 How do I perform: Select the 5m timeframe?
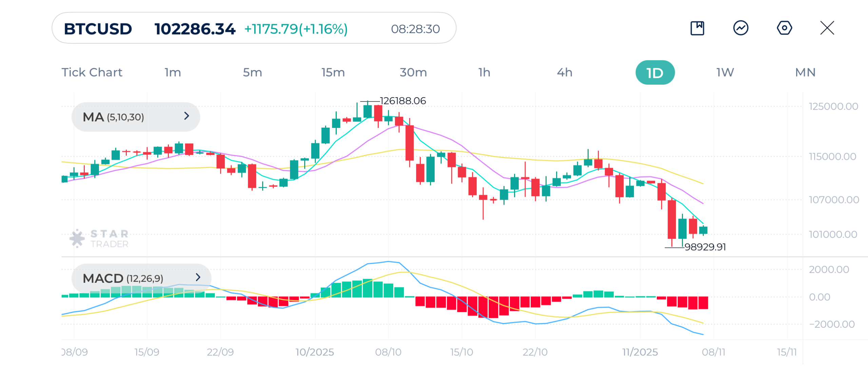[252, 72]
